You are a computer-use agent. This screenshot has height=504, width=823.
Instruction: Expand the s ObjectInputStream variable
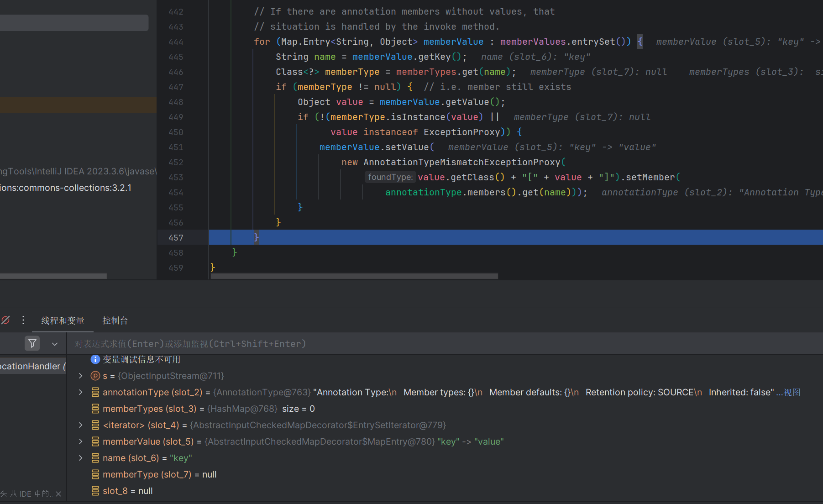pos(81,376)
